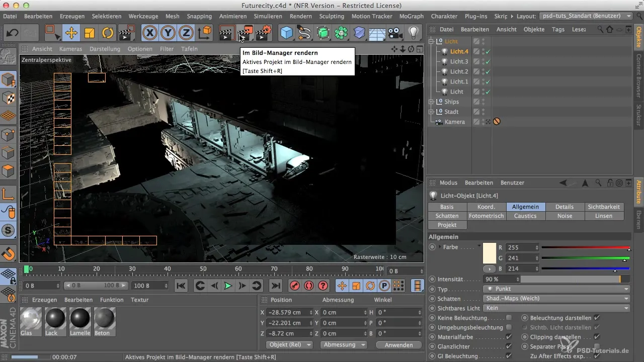Click the Position X value field
The height and width of the screenshot is (362, 644).
tap(290, 312)
